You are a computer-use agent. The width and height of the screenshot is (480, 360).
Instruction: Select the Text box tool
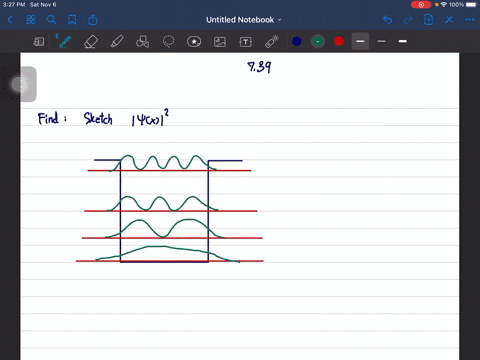(x=246, y=42)
